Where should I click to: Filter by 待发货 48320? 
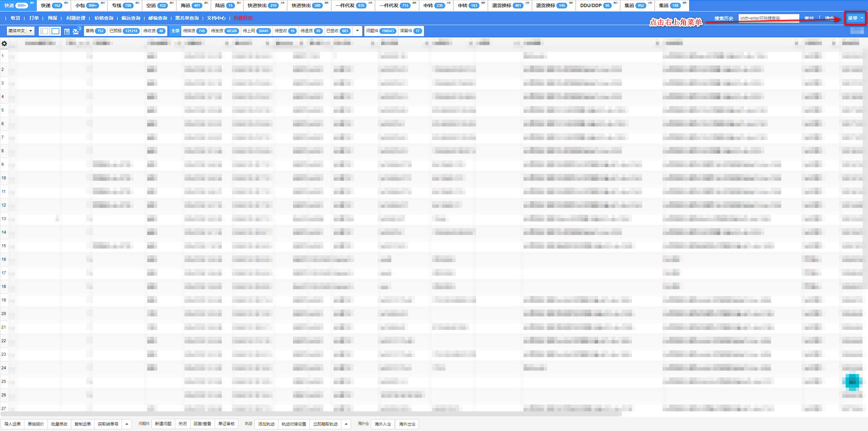click(x=224, y=31)
